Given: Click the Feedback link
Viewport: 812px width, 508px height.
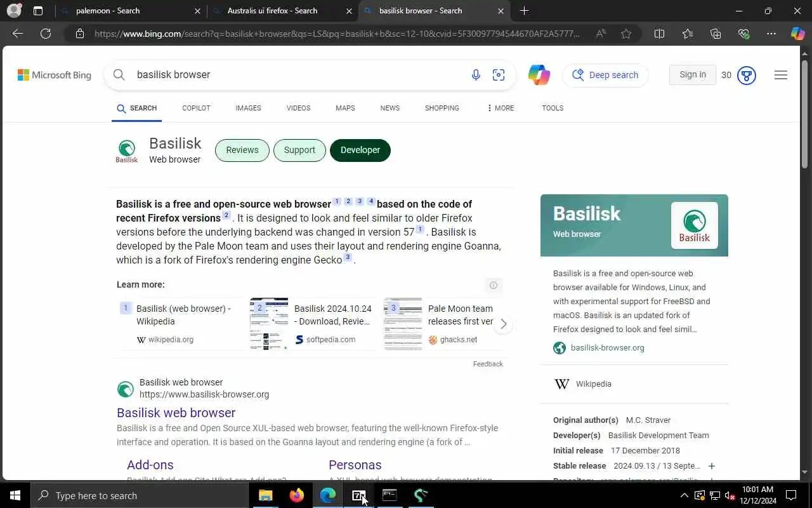Looking at the screenshot, I should [488, 364].
